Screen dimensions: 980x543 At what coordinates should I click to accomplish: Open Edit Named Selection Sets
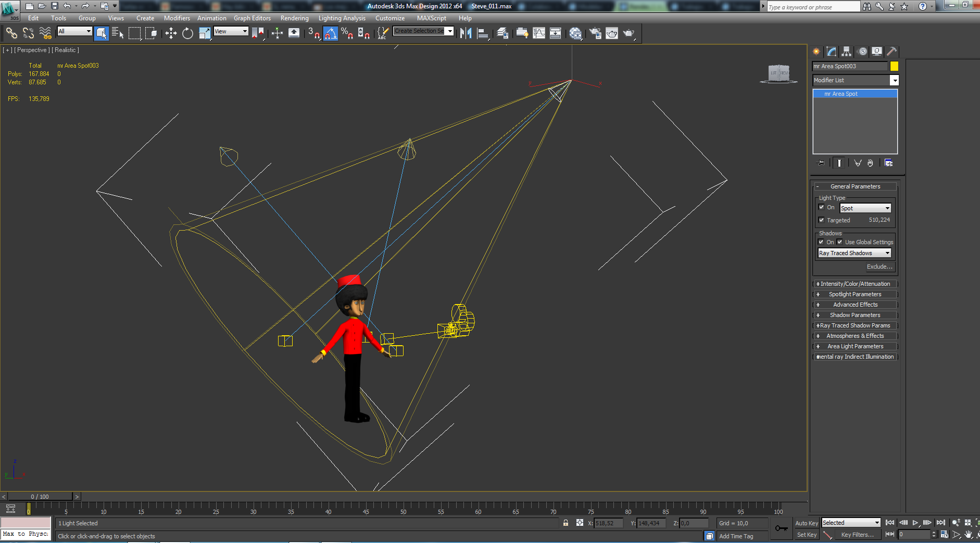click(382, 33)
